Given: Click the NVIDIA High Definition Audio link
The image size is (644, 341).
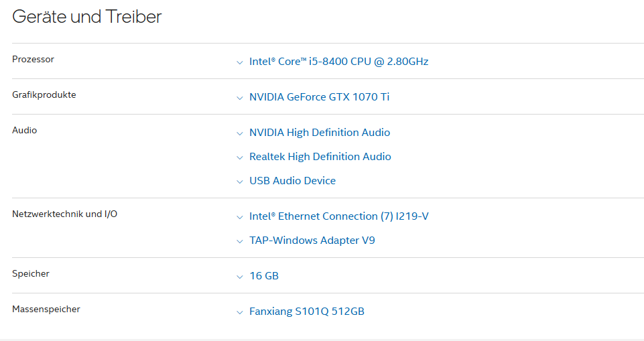Looking at the screenshot, I should click(x=320, y=133).
